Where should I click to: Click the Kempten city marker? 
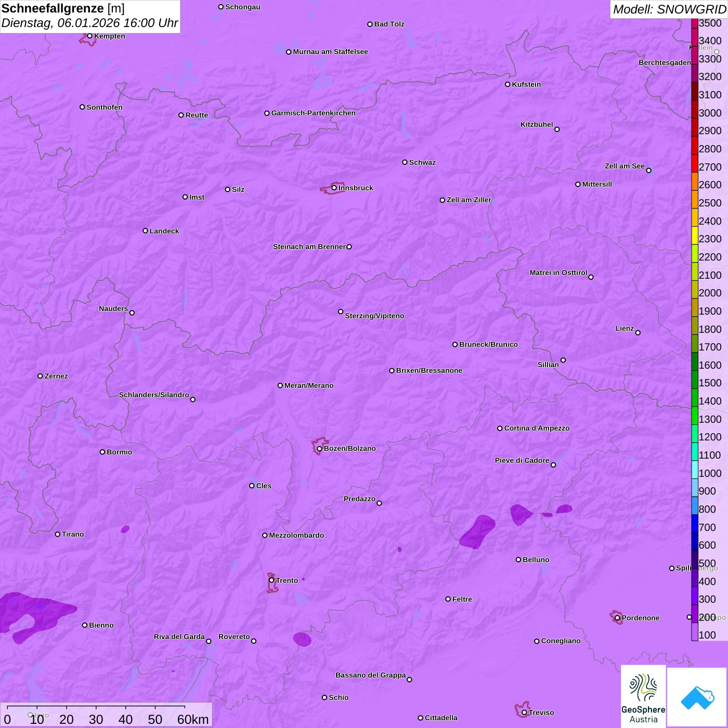pyautogui.click(x=89, y=36)
